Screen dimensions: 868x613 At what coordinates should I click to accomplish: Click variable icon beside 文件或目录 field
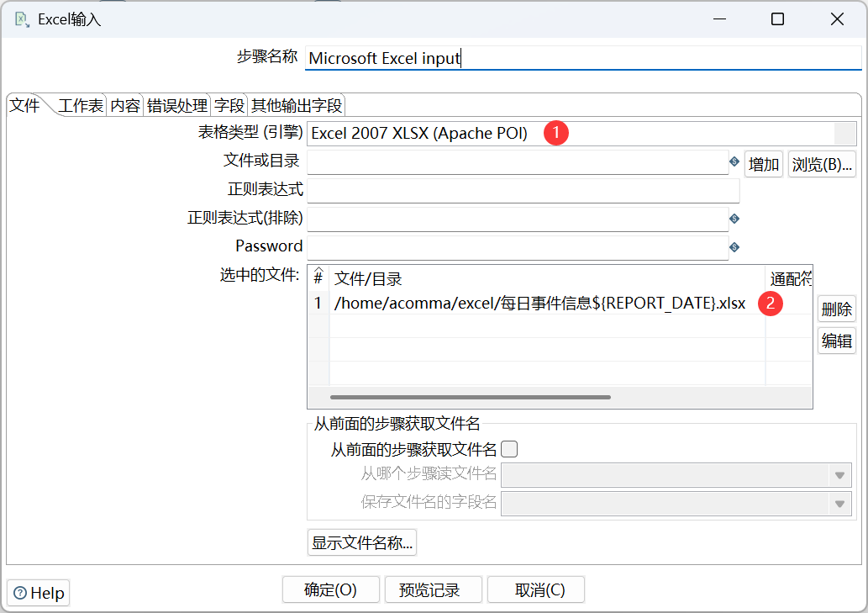point(734,161)
